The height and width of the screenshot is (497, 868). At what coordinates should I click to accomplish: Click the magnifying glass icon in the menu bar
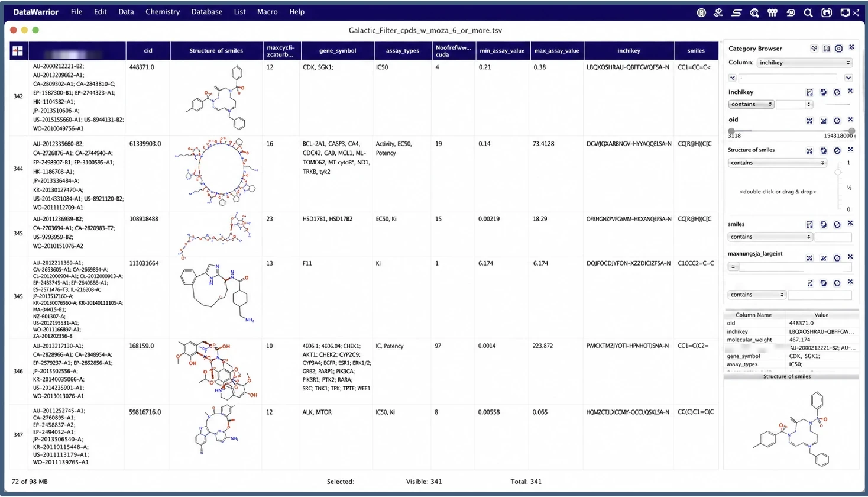pyautogui.click(x=808, y=12)
